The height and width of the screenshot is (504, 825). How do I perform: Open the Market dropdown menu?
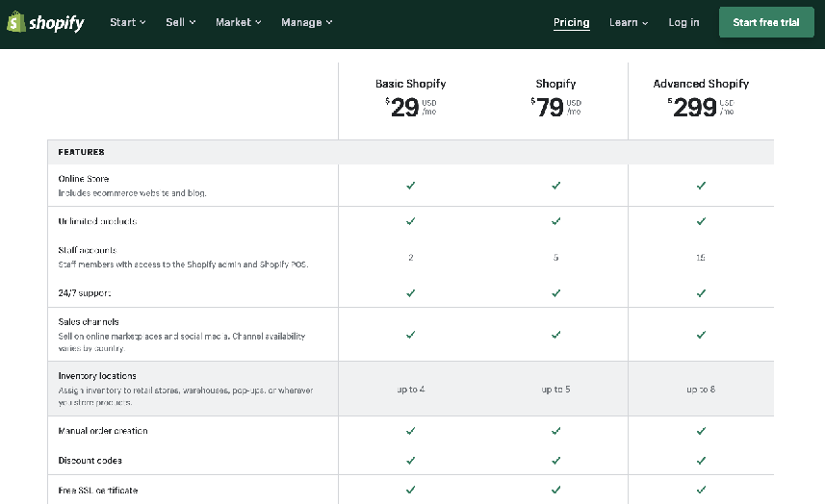click(238, 22)
